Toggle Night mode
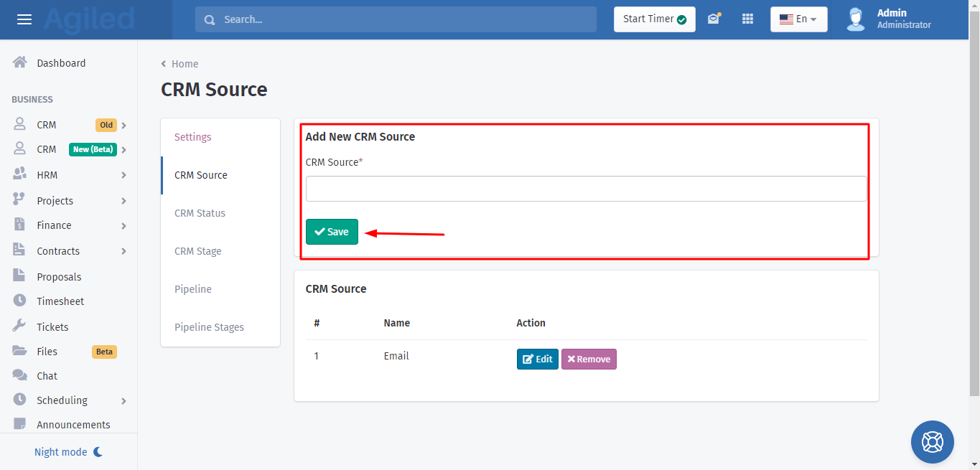The image size is (980, 470). coord(68,452)
